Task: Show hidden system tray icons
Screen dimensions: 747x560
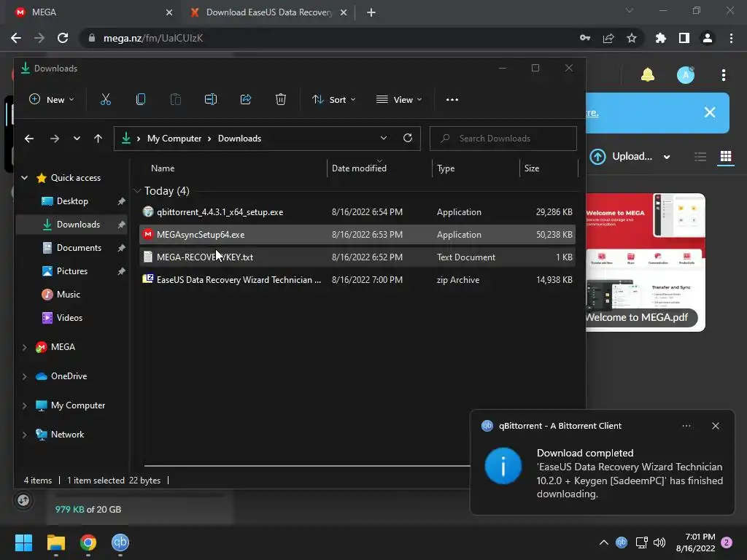Action: click(603, 542)
